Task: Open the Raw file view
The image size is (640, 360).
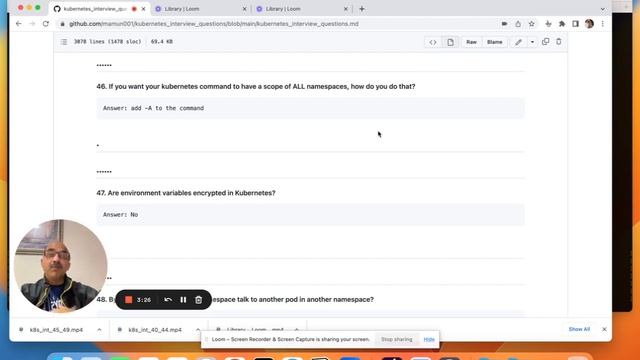Action: coord(471,42)
